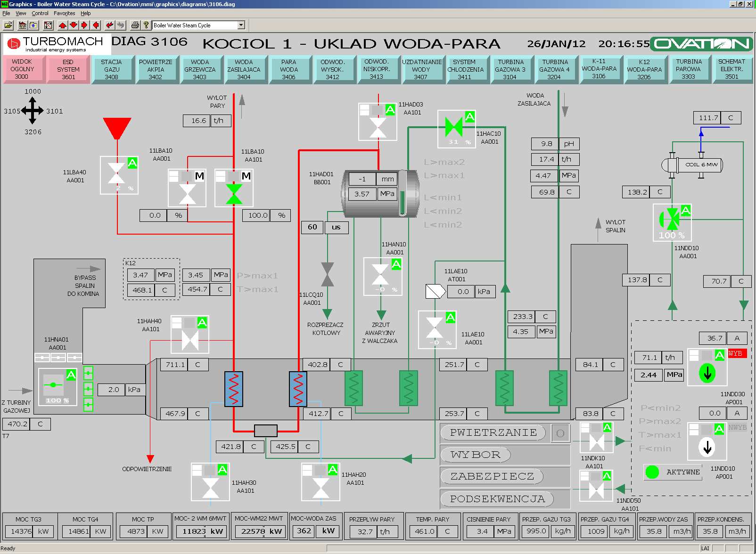Select valve 11HAH20 AA101

coord(321,482)
